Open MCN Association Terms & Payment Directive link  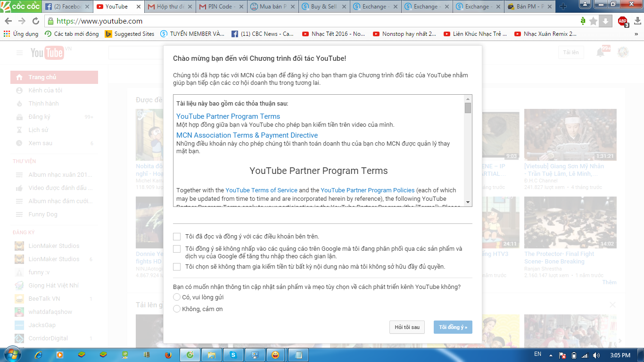tap(247, 135)
